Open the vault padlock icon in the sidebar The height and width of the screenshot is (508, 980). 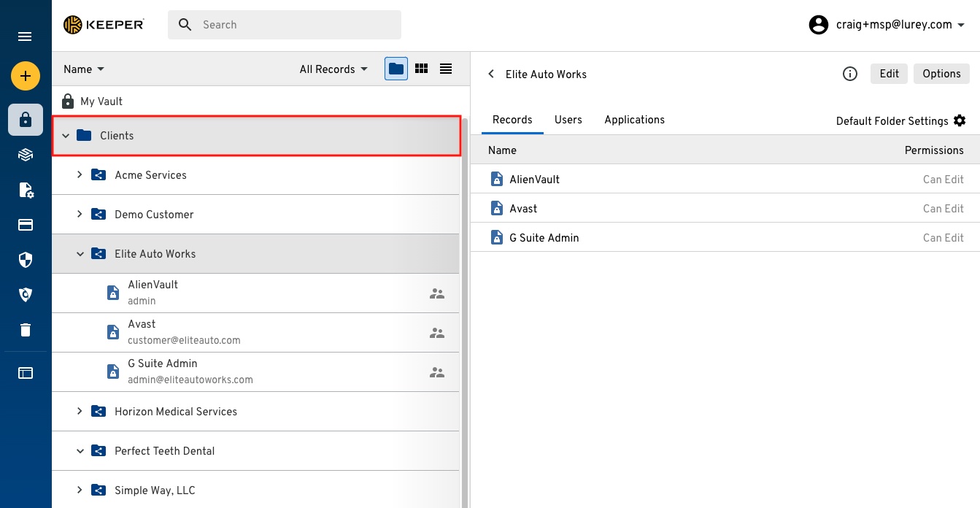(26, 120)
